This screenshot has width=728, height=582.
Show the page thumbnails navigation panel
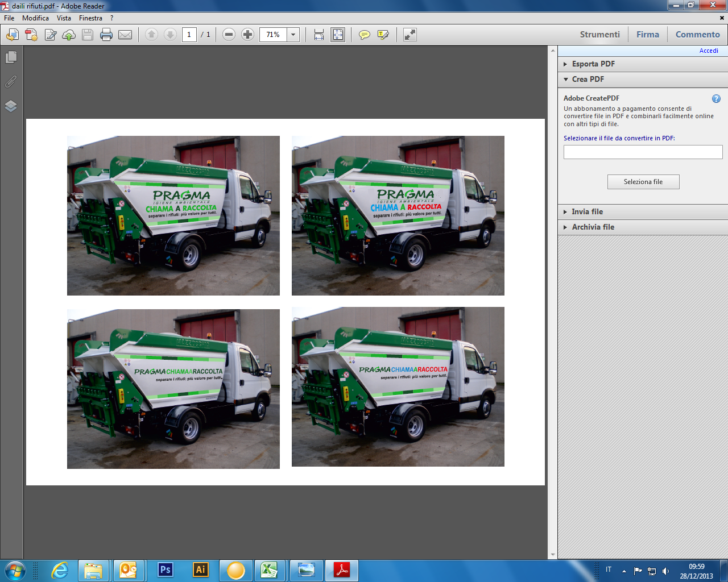tap(11, 57)
